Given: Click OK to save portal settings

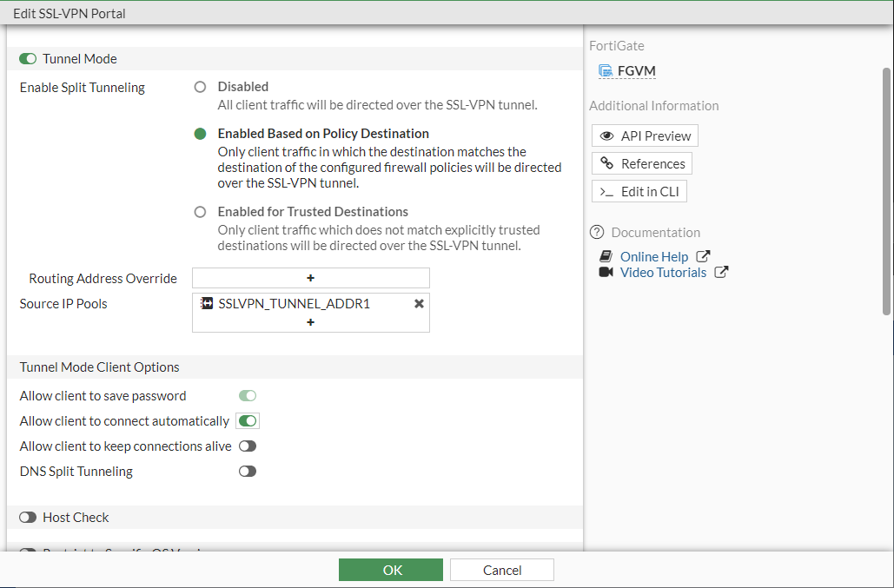Looking at the screenshot, I should tap(390, 570).
